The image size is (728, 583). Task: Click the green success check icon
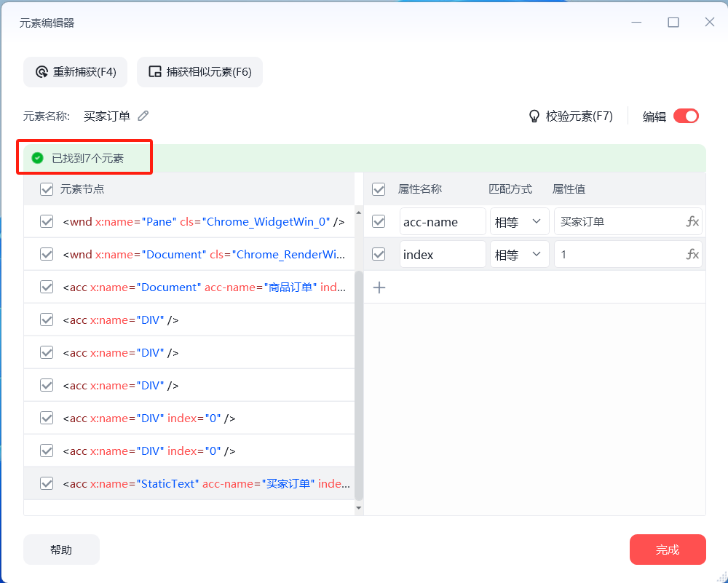click(38, 158)
